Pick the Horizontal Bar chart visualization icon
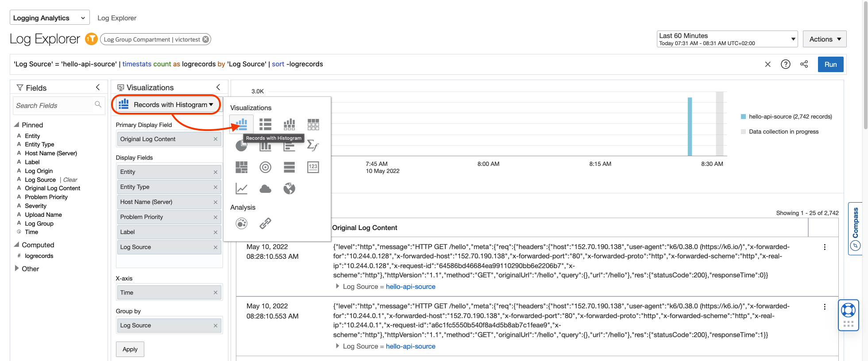This screenshot has width=868, height=361. [289, 146]
